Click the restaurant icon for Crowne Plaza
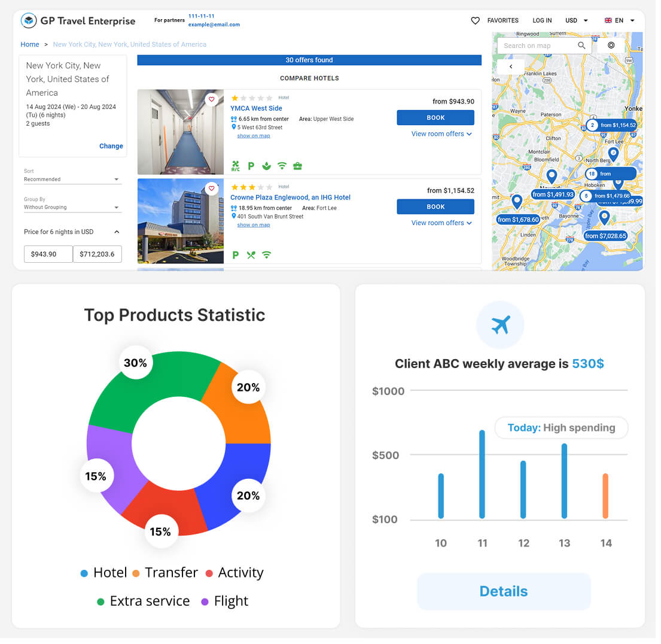 251,255
